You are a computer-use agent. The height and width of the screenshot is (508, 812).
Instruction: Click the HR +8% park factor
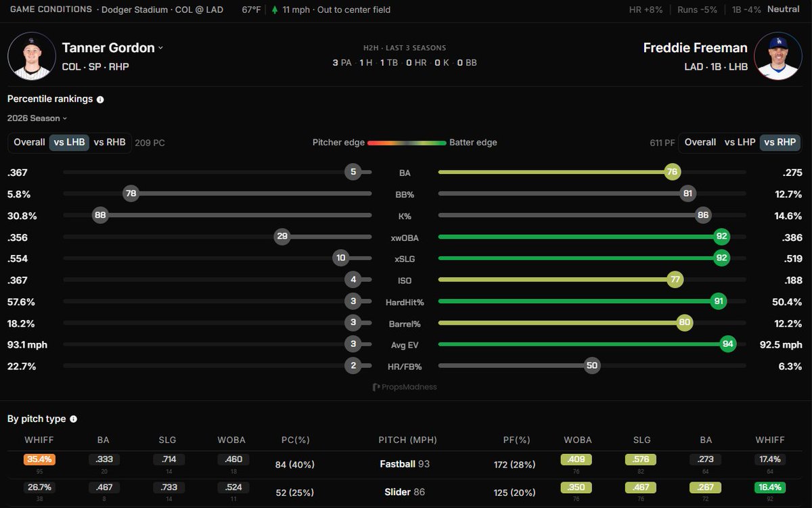pos(648,10)
